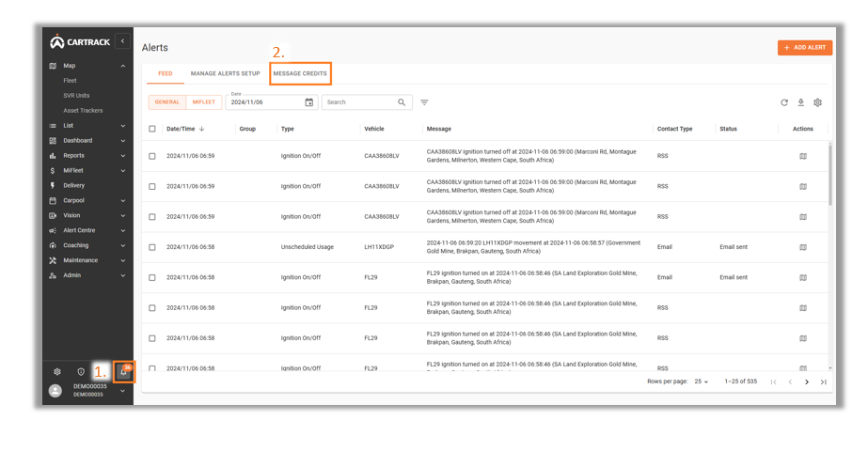Image resolution: width=868 pixels, height=451 pixels.
Task: Tick the checkbox for the third CAA38608LV alert
Action: point(152,217)
